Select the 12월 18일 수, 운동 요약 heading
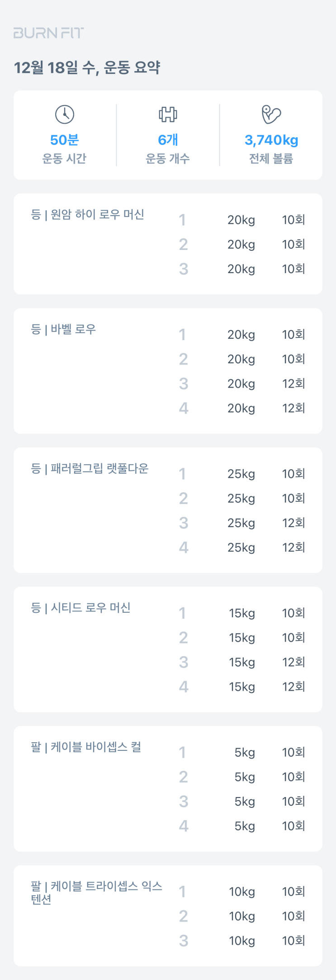 87,68
